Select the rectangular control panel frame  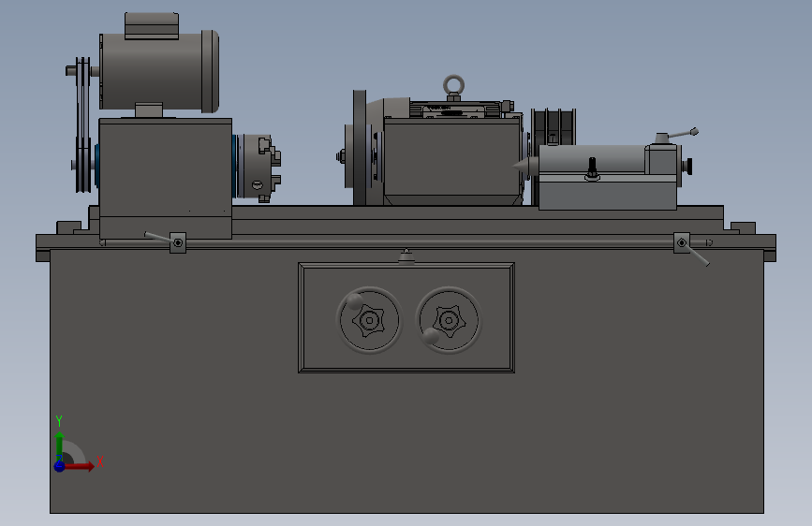point(406,318)
